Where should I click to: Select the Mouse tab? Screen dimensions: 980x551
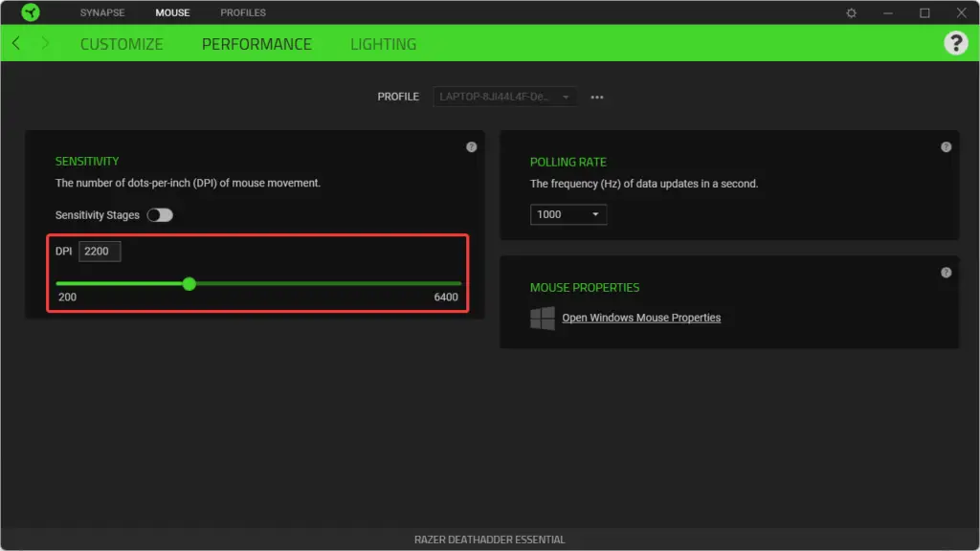pos(172,12)
